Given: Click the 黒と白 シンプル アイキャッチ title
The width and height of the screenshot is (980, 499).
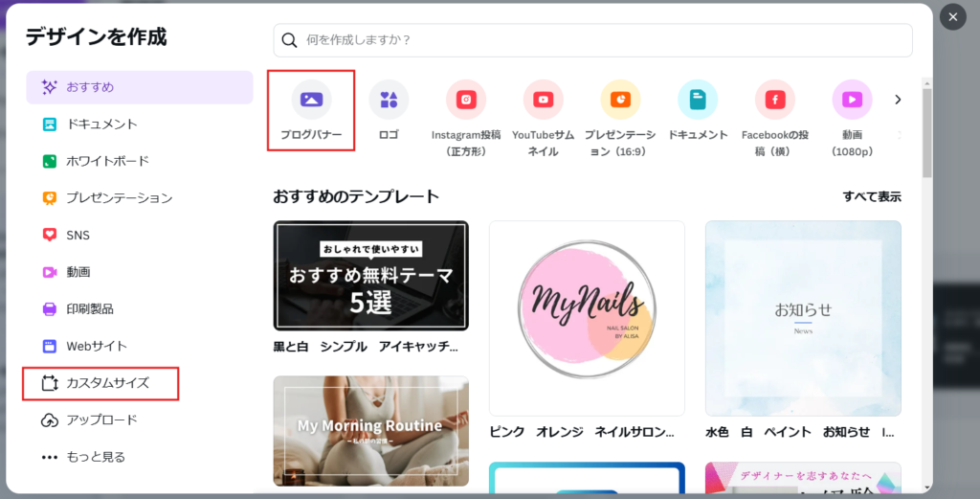Looking at the screenshot, I should [x=366, y=347].
